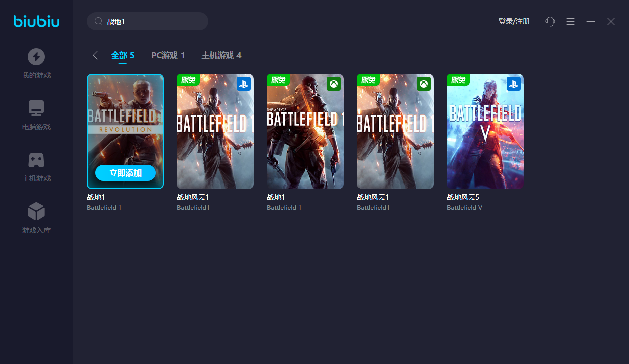
Task: Minimize the biubiu window
Action: pyautogui.click(x=591, y=21)
